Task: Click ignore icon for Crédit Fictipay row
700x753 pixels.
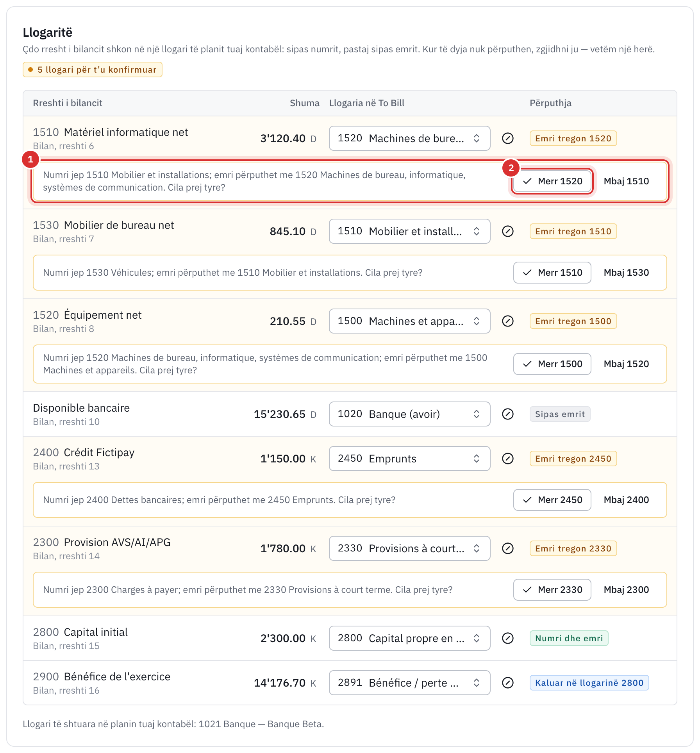Action: 507,459
